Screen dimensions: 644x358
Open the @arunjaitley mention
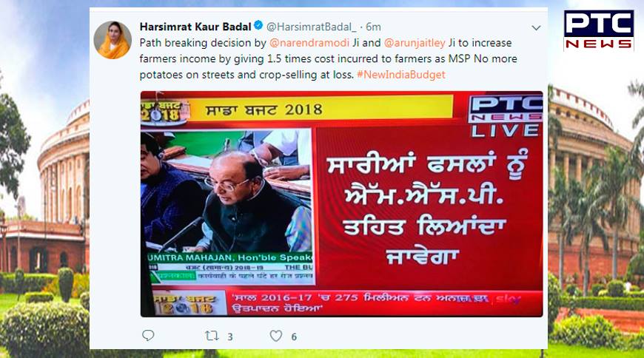(415, 43)
